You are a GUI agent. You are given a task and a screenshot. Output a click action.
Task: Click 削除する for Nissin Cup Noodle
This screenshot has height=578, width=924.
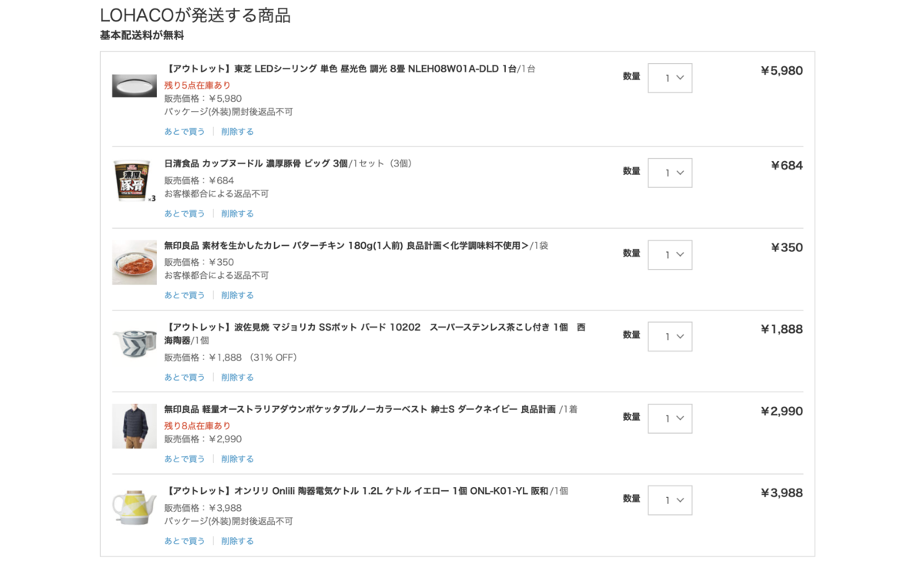point(237,213)
